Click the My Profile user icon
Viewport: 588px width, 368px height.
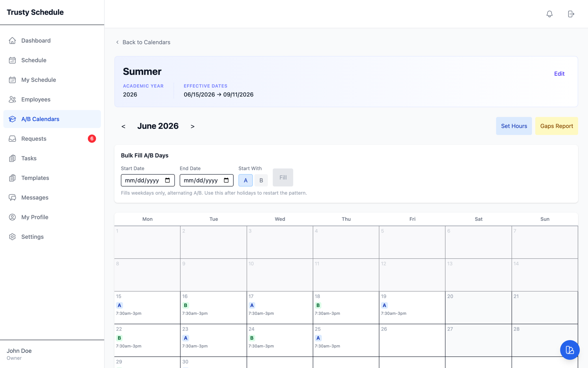[12, 217]
